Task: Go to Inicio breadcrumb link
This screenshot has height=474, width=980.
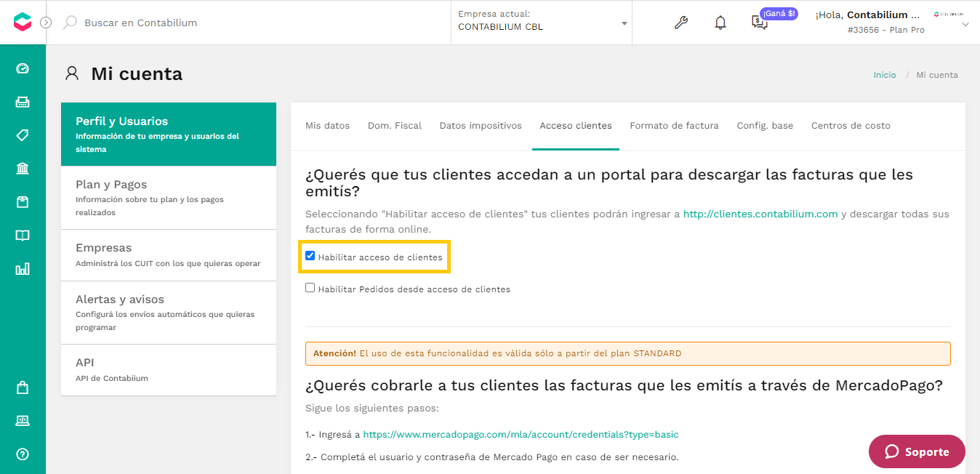Action: coord(885,75)
